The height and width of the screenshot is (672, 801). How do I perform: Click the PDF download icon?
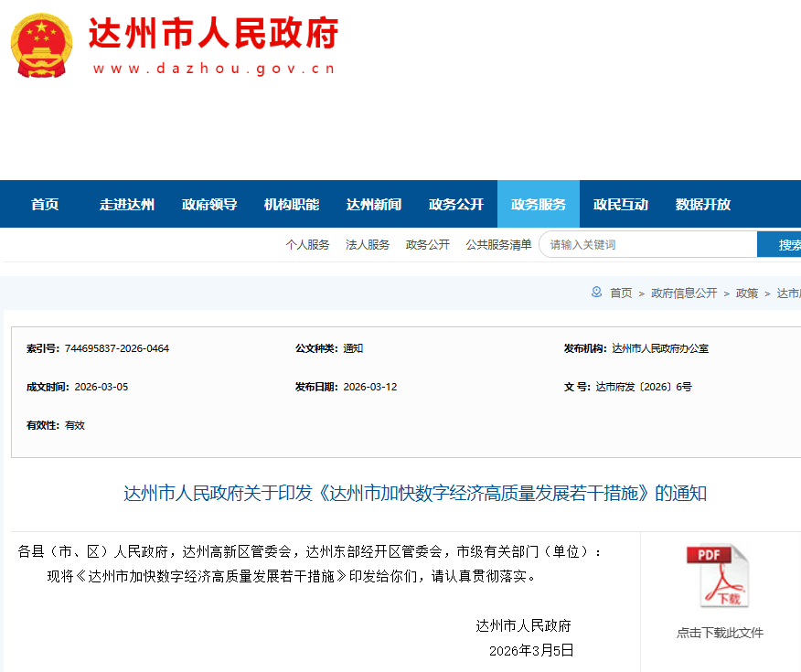pos(718,576)
